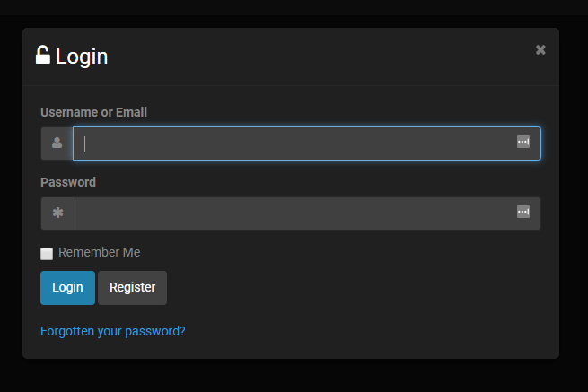Click the Login heading text
The height and width of the screenshot is (392, 588).
tap(82, 57)
